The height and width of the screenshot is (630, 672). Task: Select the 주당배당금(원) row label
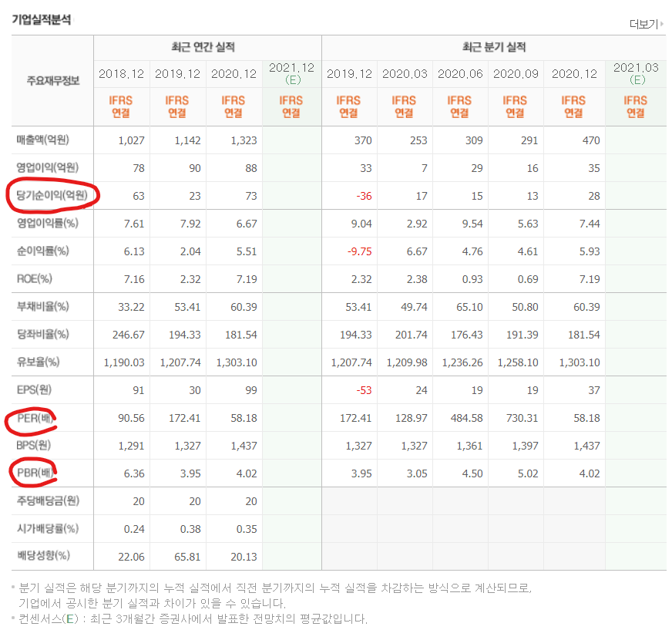(x=48, y=501)
